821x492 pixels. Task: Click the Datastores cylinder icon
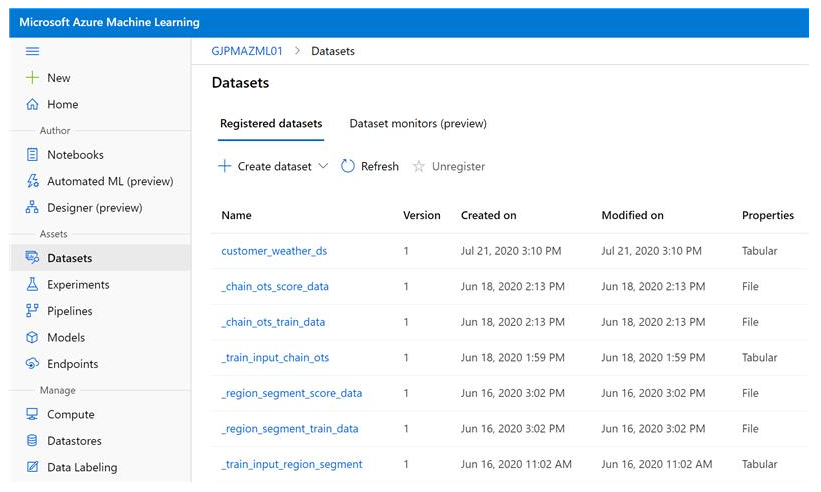click(32, 440)
